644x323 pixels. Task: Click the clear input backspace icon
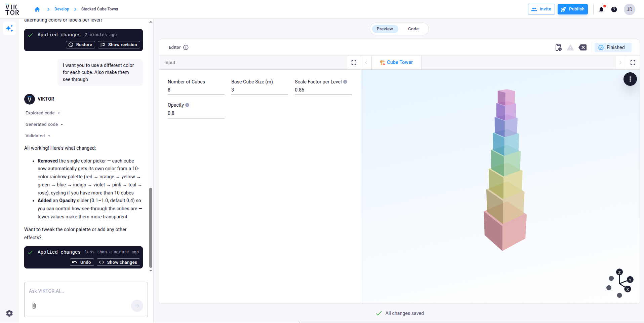click(x=582, y=47)
